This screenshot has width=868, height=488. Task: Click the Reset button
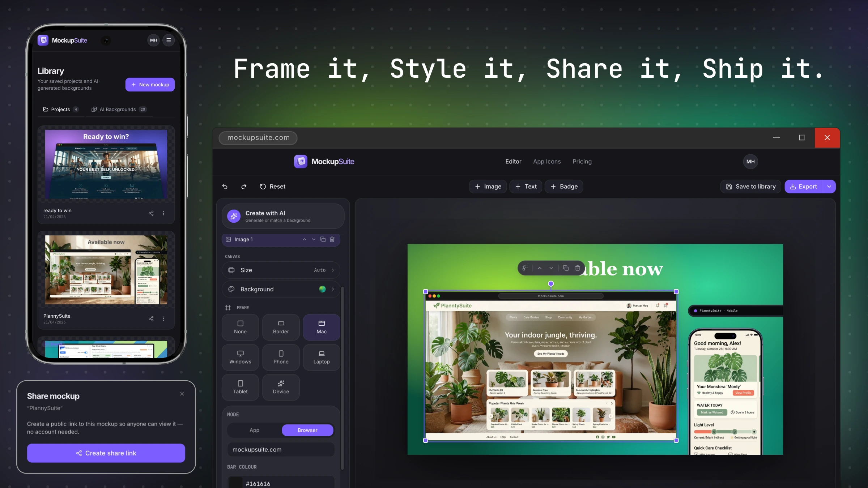tap(273, 187)
